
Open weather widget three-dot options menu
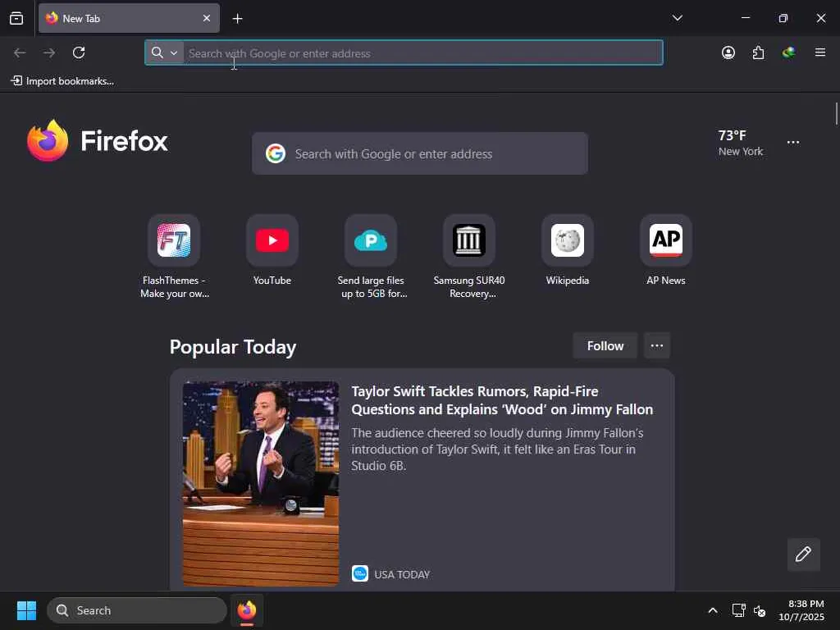point(793,143)
